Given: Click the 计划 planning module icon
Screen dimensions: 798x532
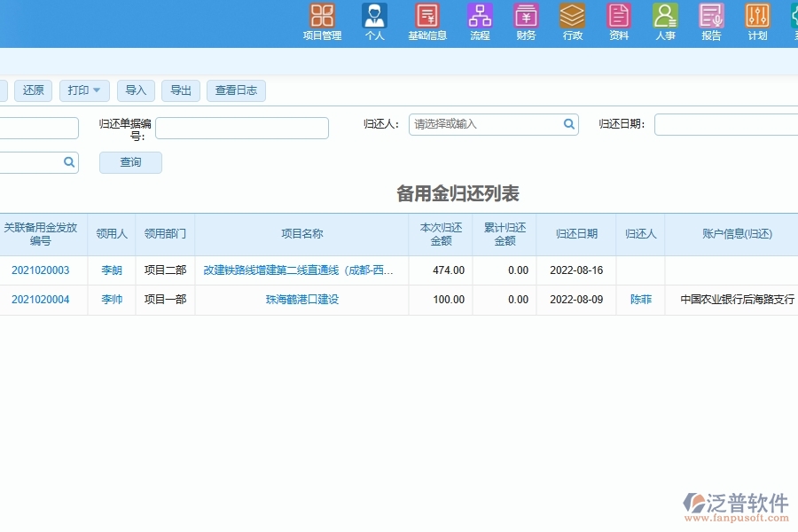Looking at the screenshot, I should 756,16.
